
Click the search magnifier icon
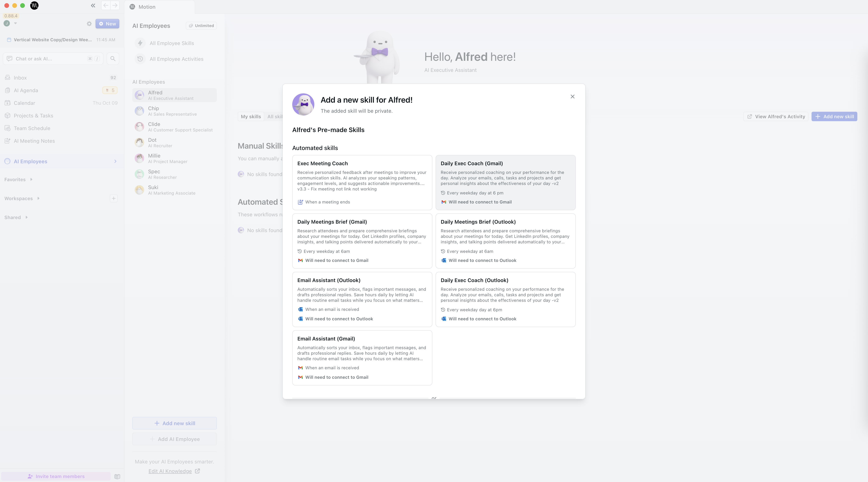pos(113,59)
